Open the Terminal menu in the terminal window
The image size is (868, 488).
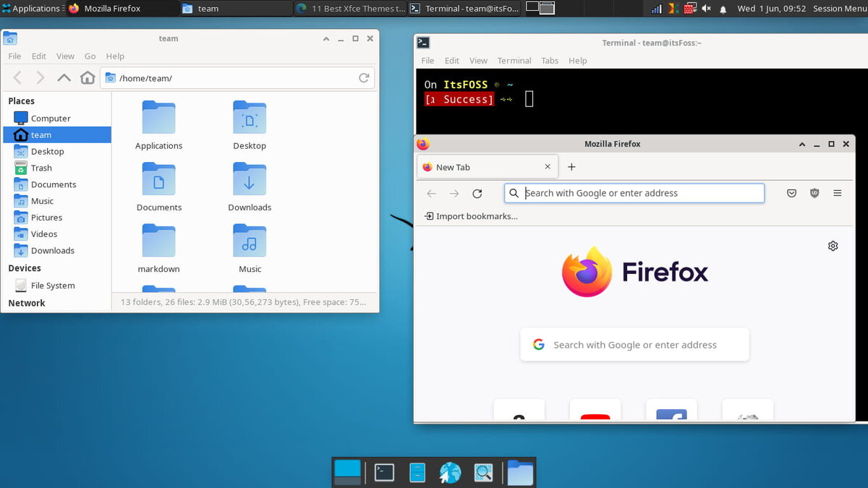pyautogui.click(x=514, y=61)
